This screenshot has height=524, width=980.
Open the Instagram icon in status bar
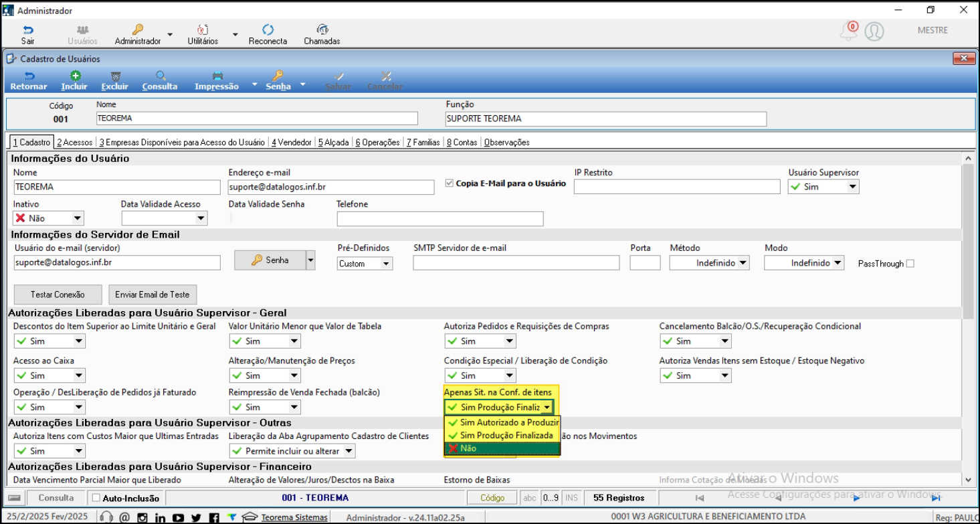pos(142,517)
